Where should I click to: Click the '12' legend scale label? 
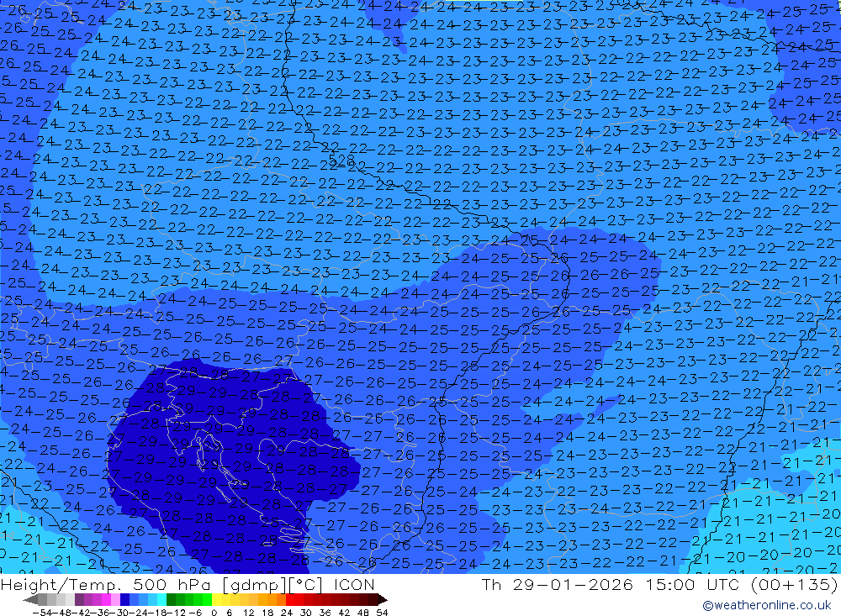pos(249,613)
